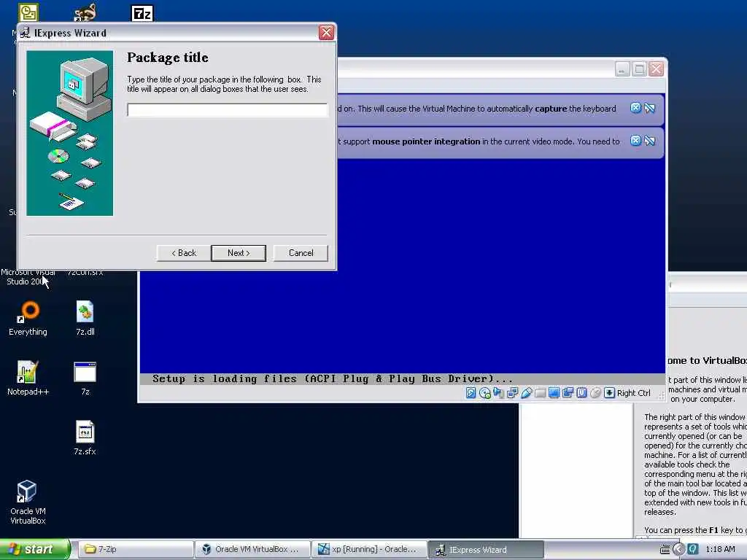Viewport: 747px width, 560px height.
Task: Switch to xp [Running] taskbar button
Action: (370, 549)
